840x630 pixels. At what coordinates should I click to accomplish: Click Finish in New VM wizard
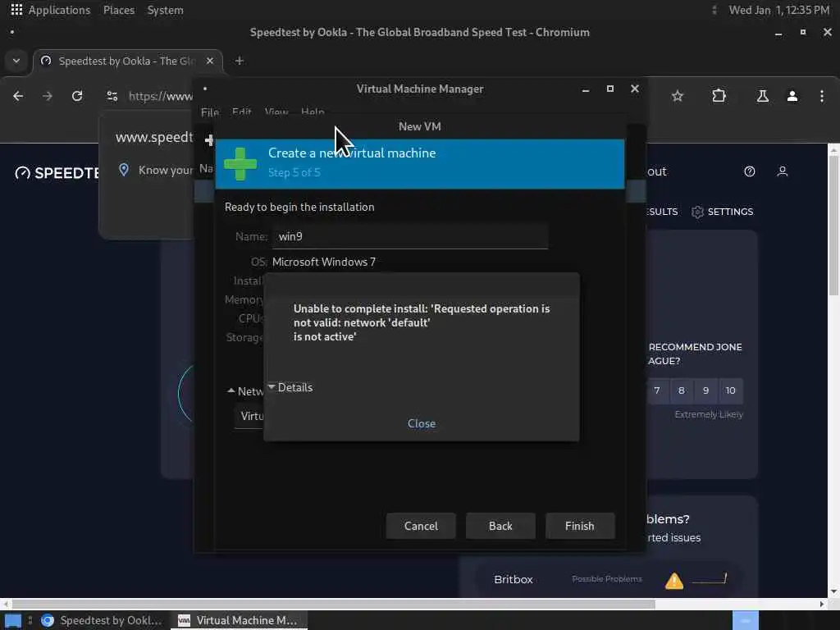pyautogui.click(x=580, y=526)
